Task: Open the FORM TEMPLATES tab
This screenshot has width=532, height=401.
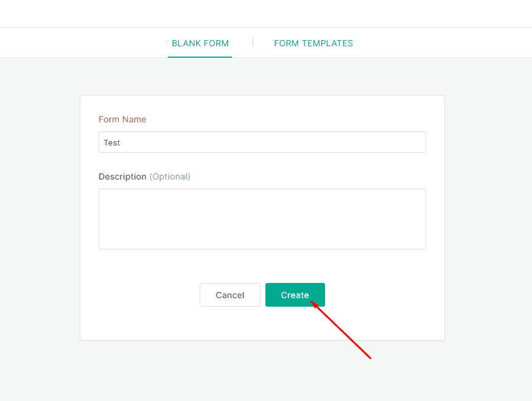Action: tap(313, 43)
